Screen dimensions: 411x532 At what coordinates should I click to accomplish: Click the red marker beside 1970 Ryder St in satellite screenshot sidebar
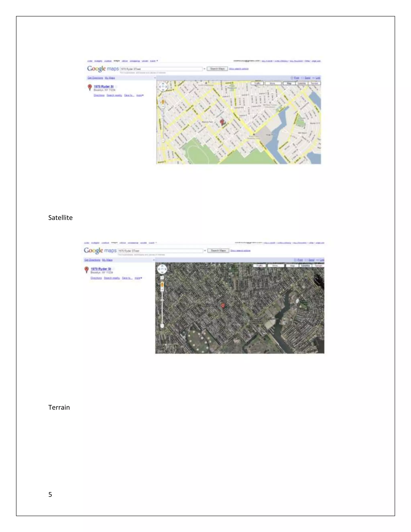click(x=86, y=270)
